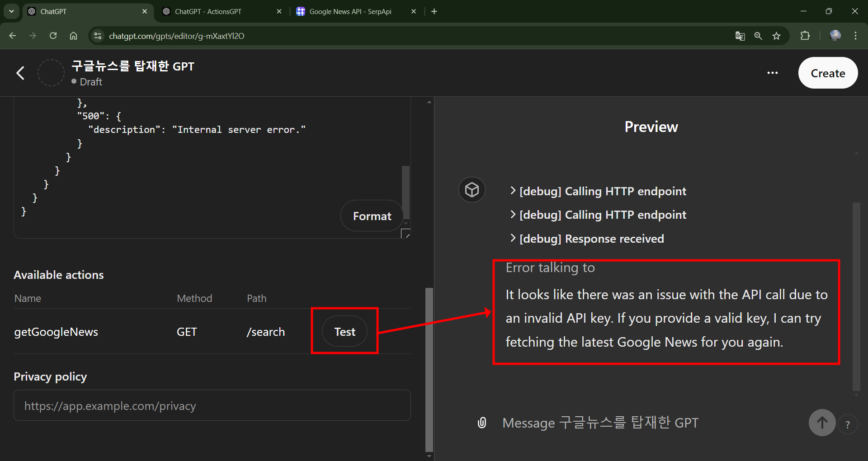Screen dimensions: 868x461
Task: Click the cube assistant avatar in Preview
Action: tap(472, 189)
